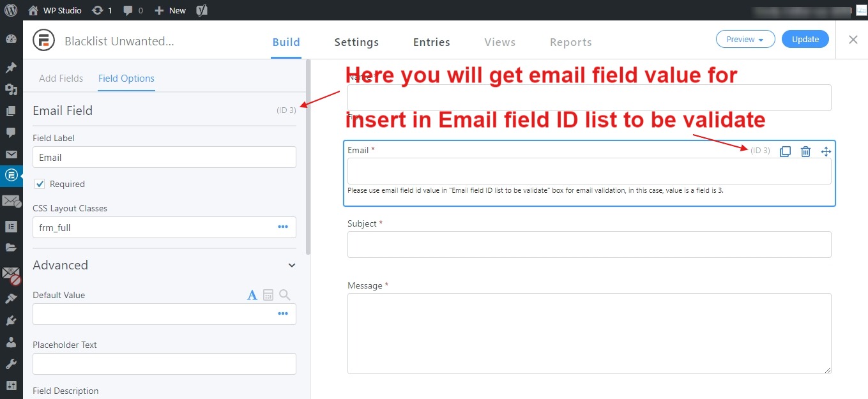This screenshot has width=868, height=399.
Task: Open the Dashboard sidebar icon
Action: (11, 39)
